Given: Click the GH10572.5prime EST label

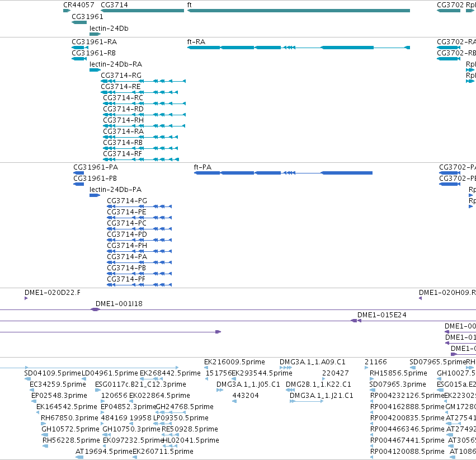Looking at the screenshot, I should [x=70, y=430].
